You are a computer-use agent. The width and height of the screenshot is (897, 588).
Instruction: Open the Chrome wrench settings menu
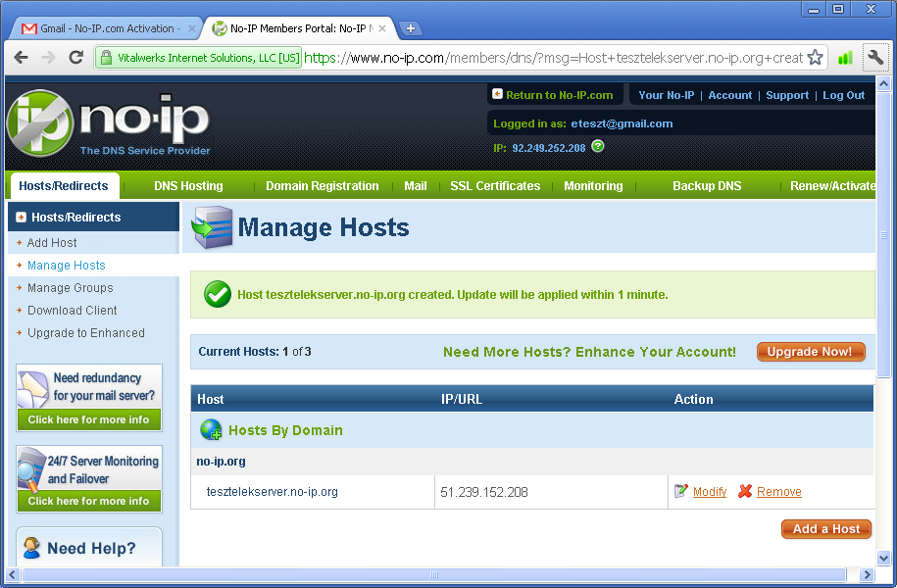[874, 58]
